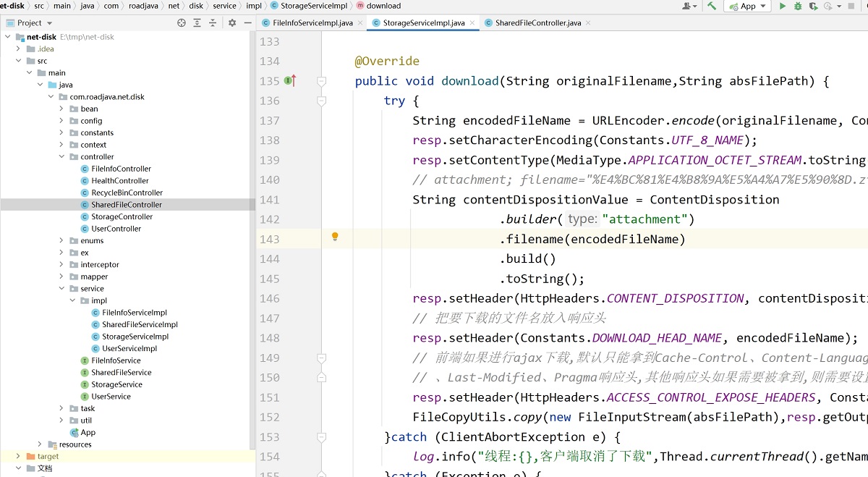The width and height of the screenshot is (868, 477).
Task: Click the 'impl' breadcrumb in navigation bar
Action: [x=253, y=6]
